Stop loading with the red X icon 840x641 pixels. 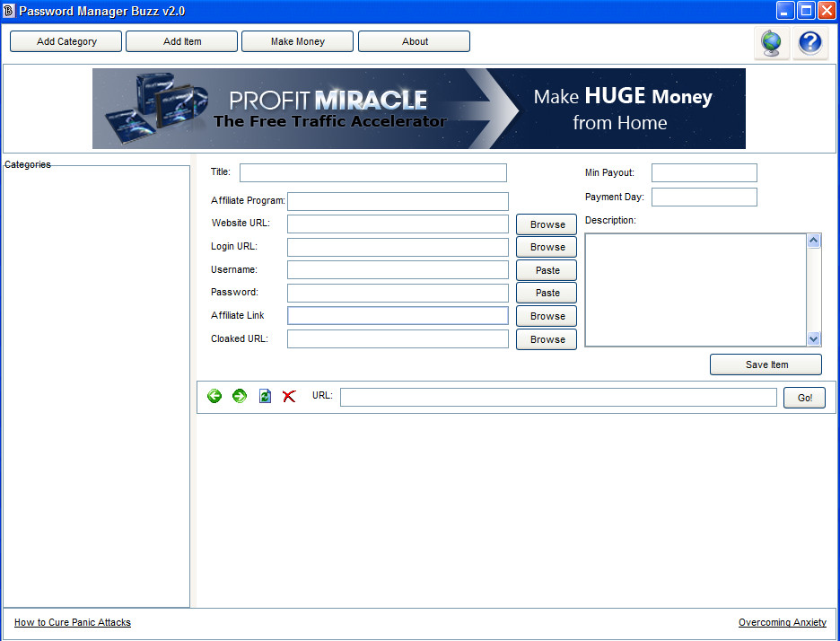pos(289,396)
